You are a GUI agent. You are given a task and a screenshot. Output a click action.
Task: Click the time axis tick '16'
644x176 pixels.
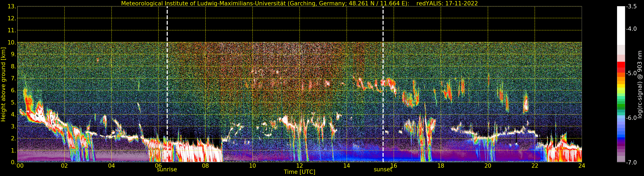tap(394, 166)
